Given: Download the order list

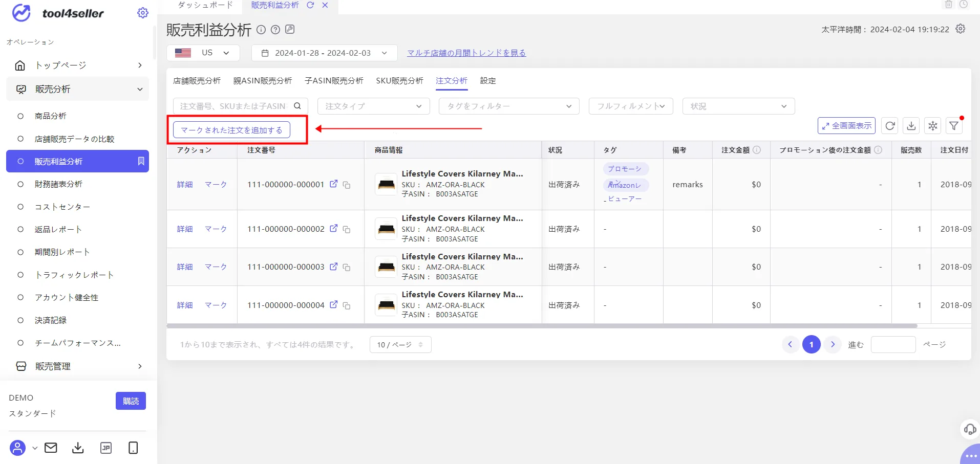Looking at the screenshot, I should (911, 125).
